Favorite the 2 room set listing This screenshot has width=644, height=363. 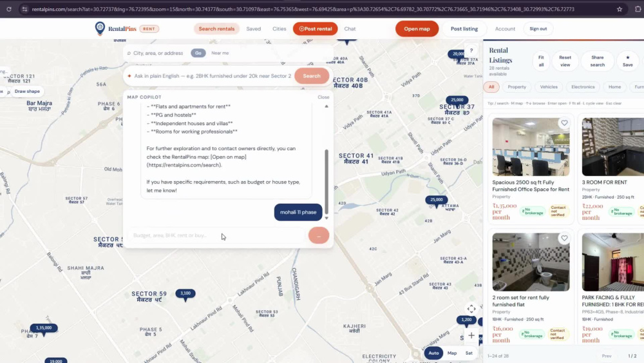(x=564, y=238)
